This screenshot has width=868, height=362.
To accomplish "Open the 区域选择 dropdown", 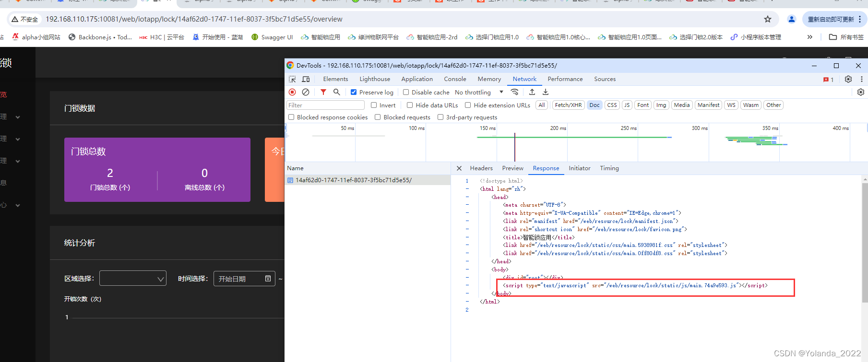I will coord(133,279).
